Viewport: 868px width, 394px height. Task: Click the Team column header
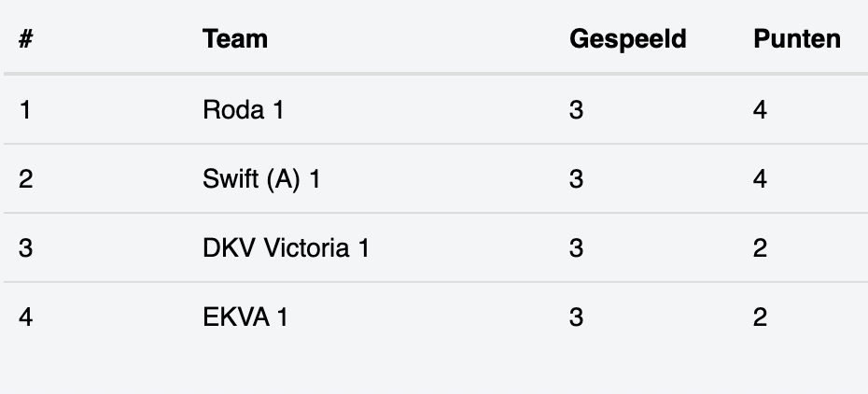point(234,39)
